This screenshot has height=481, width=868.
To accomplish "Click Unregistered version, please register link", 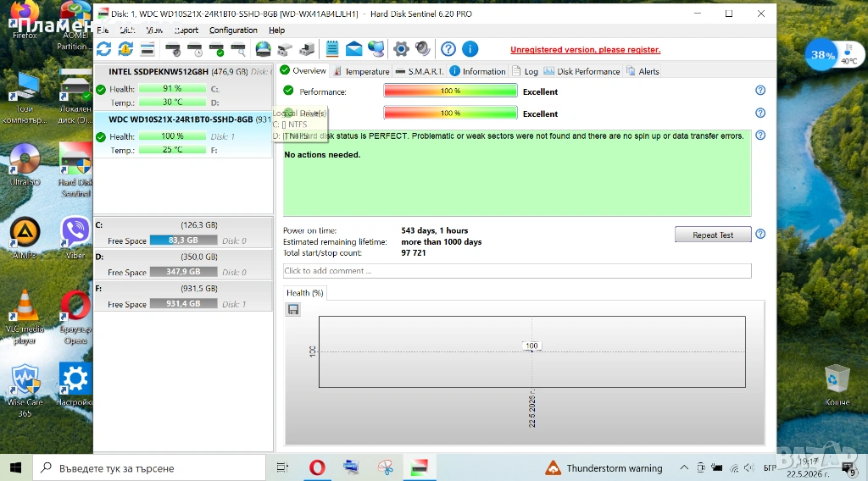I will pyautogui.click(x=585, y=50).
